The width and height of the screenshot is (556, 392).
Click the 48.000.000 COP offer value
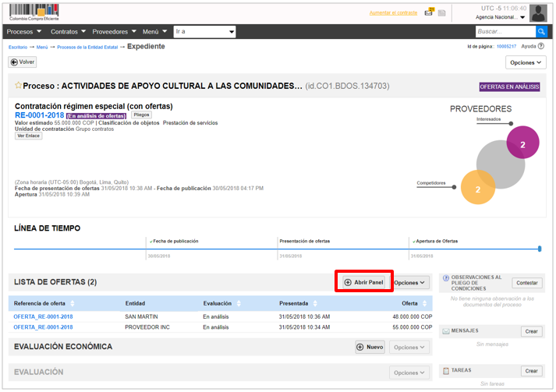[412, 316]
